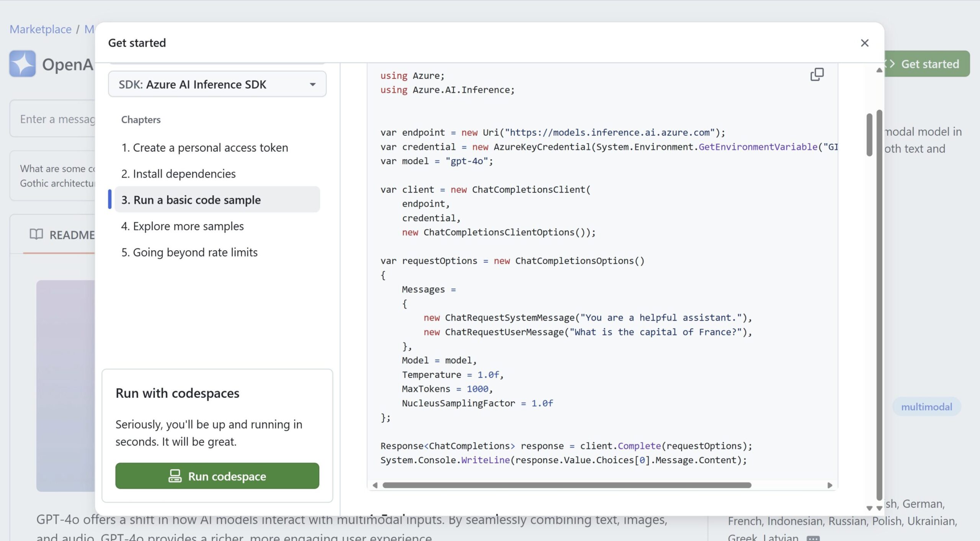Open the SDK Azure AI Inference dropdown
980x541 pixels.
(217, 84)
